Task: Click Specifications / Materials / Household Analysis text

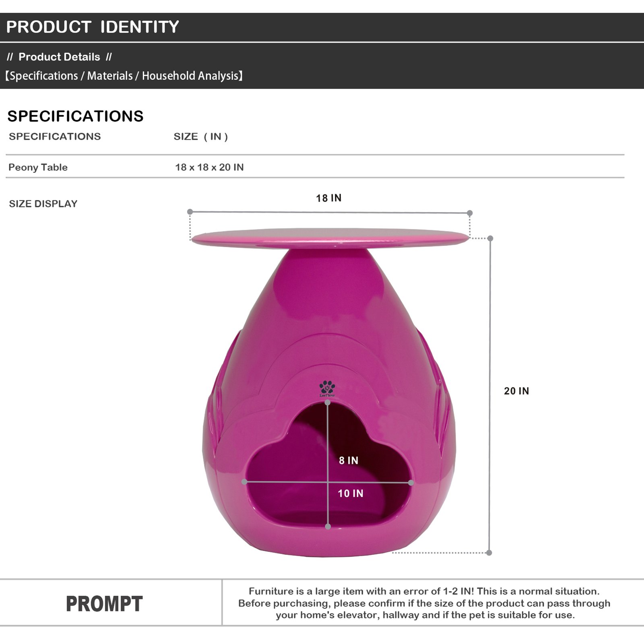Action: point(124,76)
